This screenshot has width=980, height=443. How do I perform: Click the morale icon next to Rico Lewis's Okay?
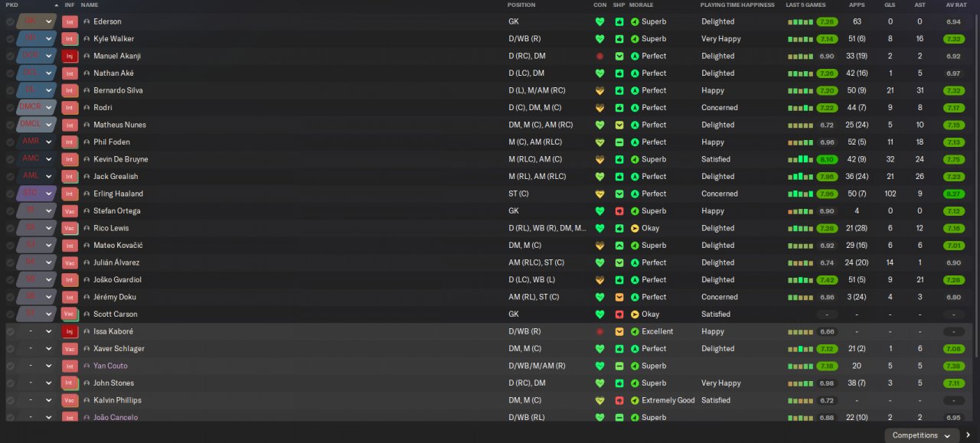[635, 228]
